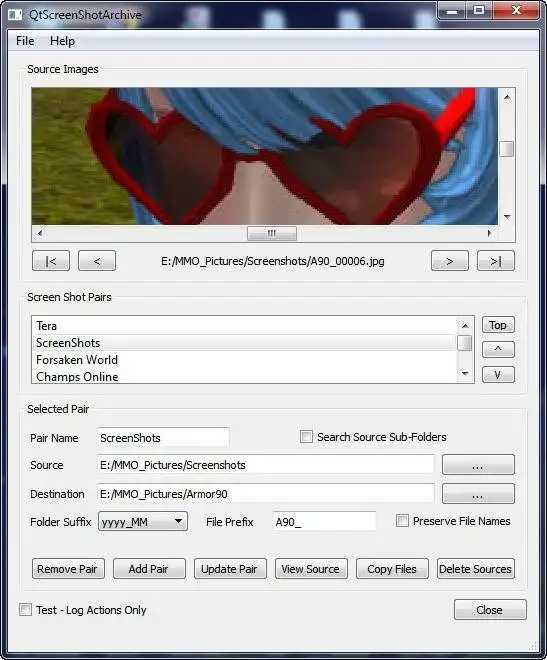Screen dimensions: 547x660
Task: Click the source image preview
Action: (x=265, y=156)
